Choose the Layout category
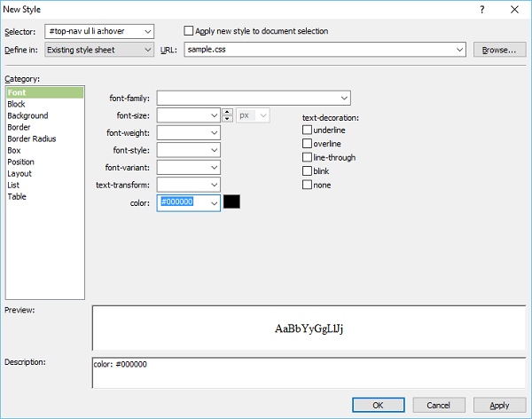Viewport: 532px width, 419px height. pyautogui.click(x=20, y=174)
